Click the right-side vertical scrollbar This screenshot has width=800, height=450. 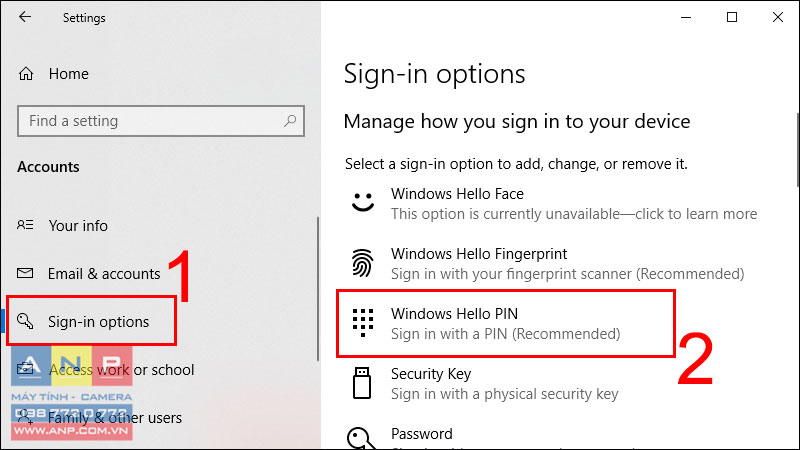(797, 150)
